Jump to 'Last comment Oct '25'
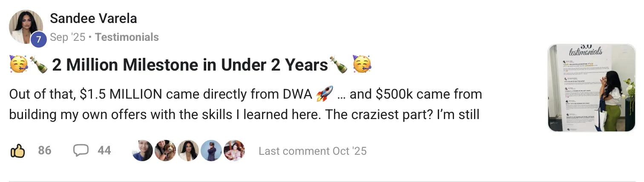This screenshot has width=644, height=182. [312, 151]
